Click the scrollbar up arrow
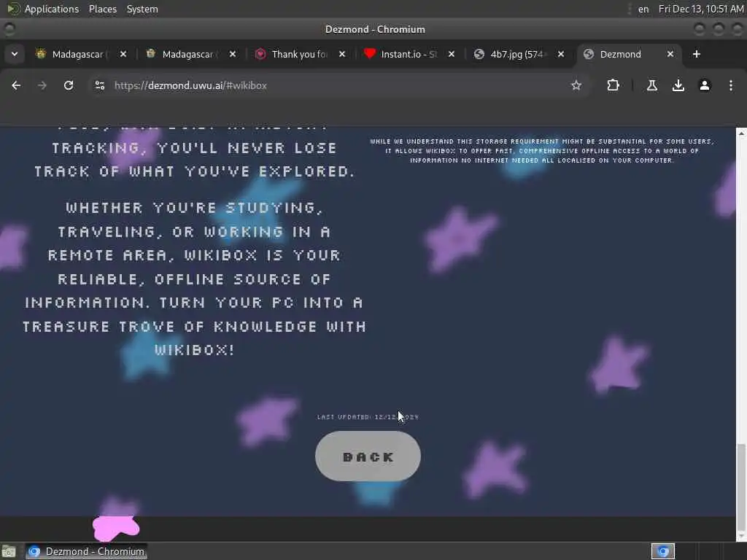Screen dimensions: 747x560 point(741,134)
